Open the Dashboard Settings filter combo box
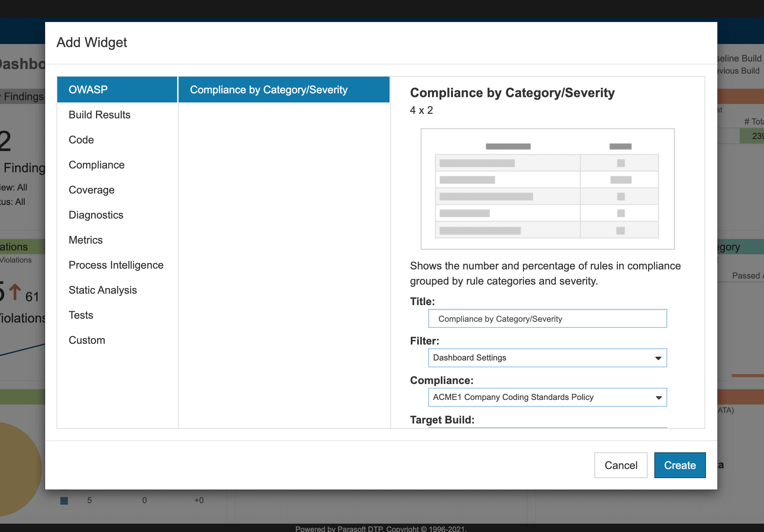 [x=547, y=358]
